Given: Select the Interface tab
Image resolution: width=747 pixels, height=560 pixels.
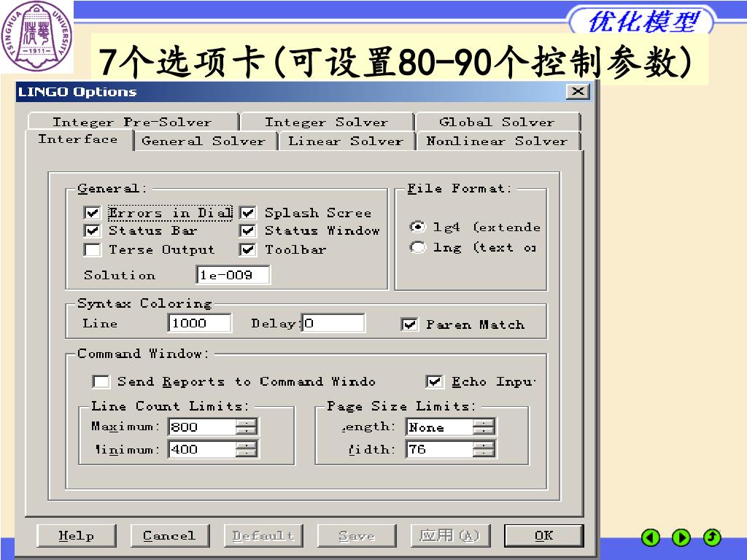Looking at the screenshot, I should [79, 139].
